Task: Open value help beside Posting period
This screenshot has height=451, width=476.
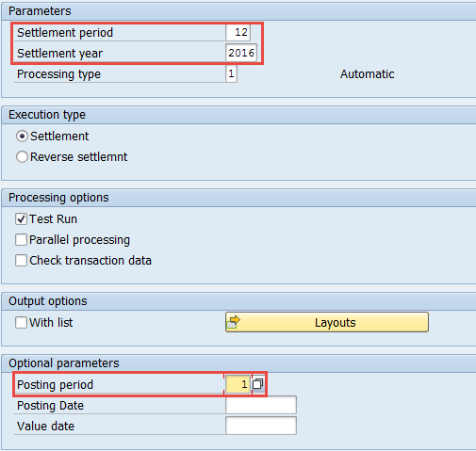Action: click(257, 384)
